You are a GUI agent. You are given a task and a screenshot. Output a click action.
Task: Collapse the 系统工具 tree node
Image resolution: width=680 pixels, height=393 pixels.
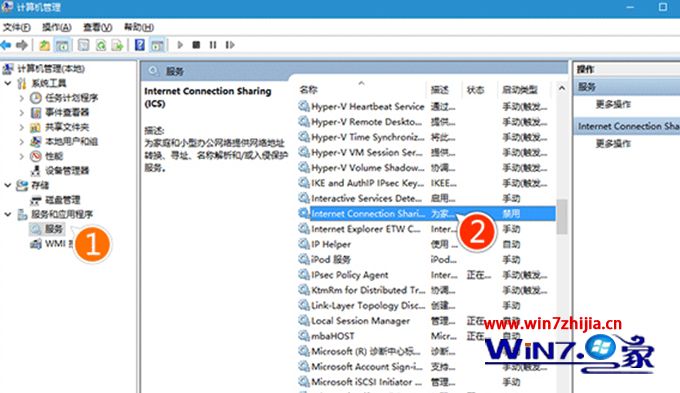[x=8, y=83]
